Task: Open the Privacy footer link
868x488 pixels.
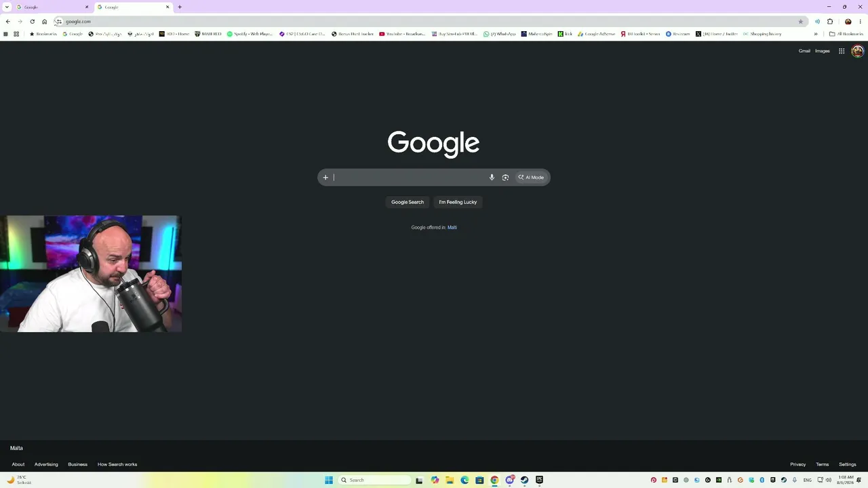Action: [x=798, y=464]
